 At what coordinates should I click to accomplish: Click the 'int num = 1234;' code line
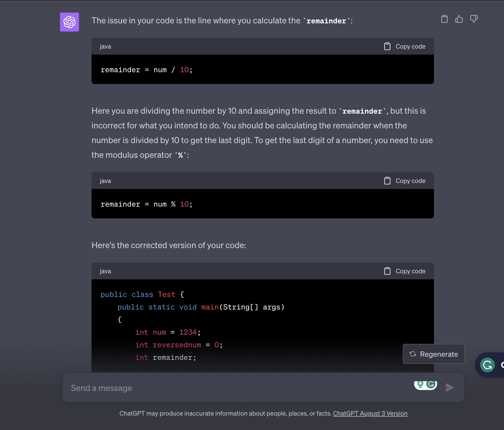(168, 332)
